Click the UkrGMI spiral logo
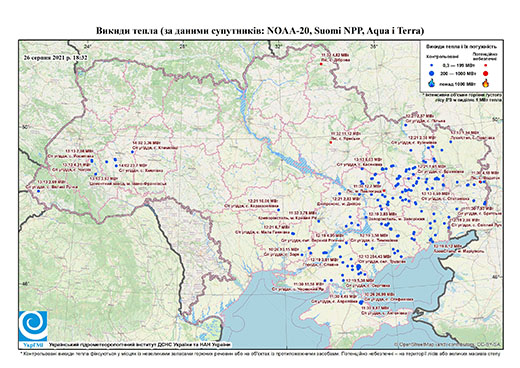Screen dimensions: 520x368 [33, 326]
